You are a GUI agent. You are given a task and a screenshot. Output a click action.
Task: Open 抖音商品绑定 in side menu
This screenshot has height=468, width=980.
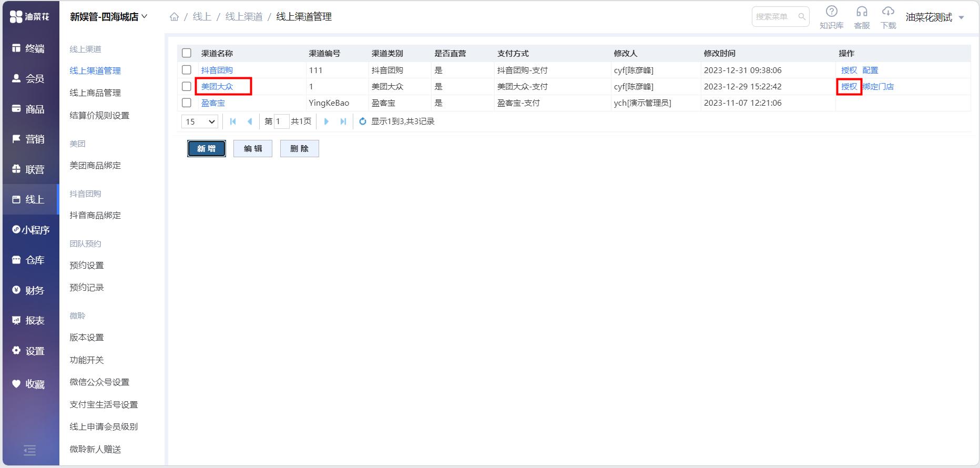point(95,216)
